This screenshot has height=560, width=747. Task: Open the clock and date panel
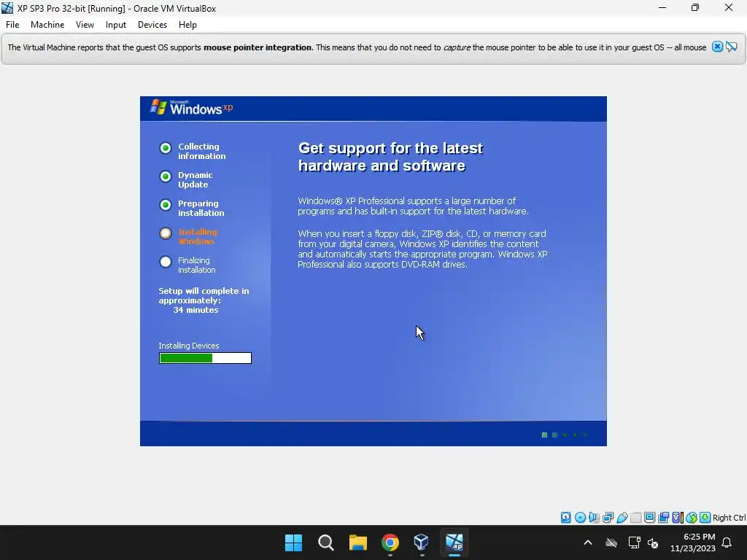(693, 542)
